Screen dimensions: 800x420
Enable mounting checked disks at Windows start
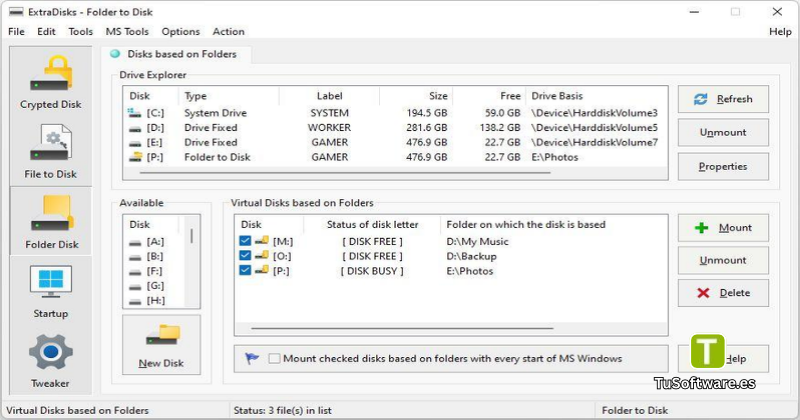(x=274, y=358)
